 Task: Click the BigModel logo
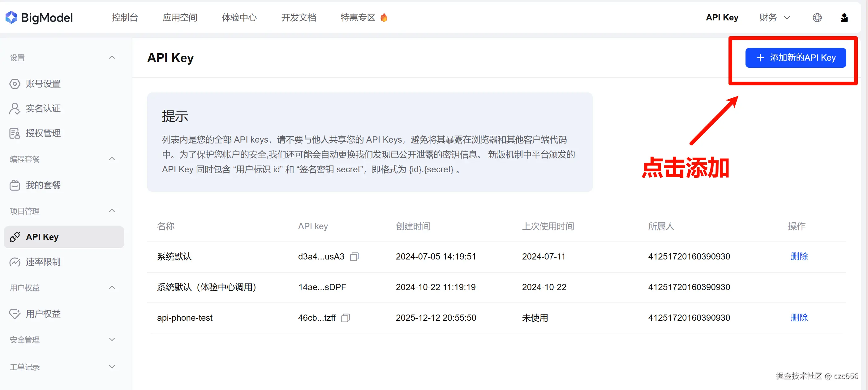(x=39, y=18)
